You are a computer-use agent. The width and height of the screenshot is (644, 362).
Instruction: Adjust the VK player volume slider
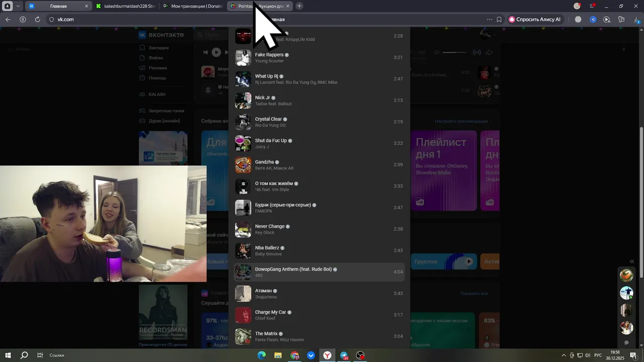[x=454, y=52]
